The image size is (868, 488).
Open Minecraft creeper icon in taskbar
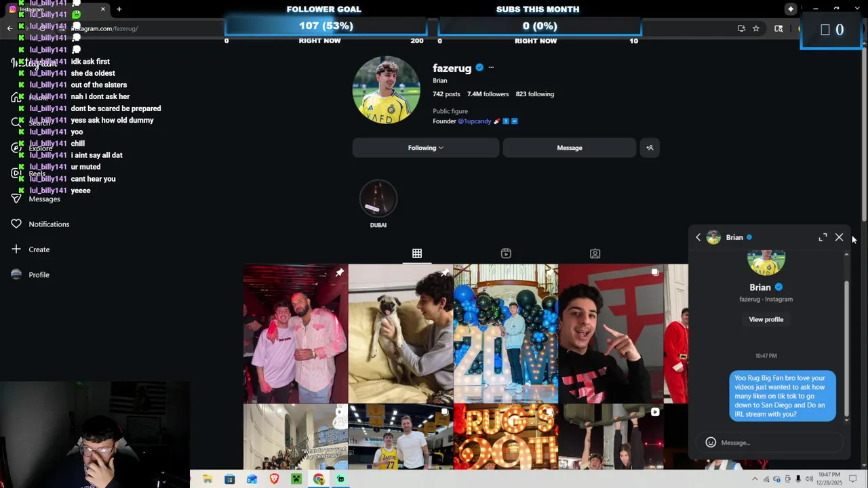point(296,479)
